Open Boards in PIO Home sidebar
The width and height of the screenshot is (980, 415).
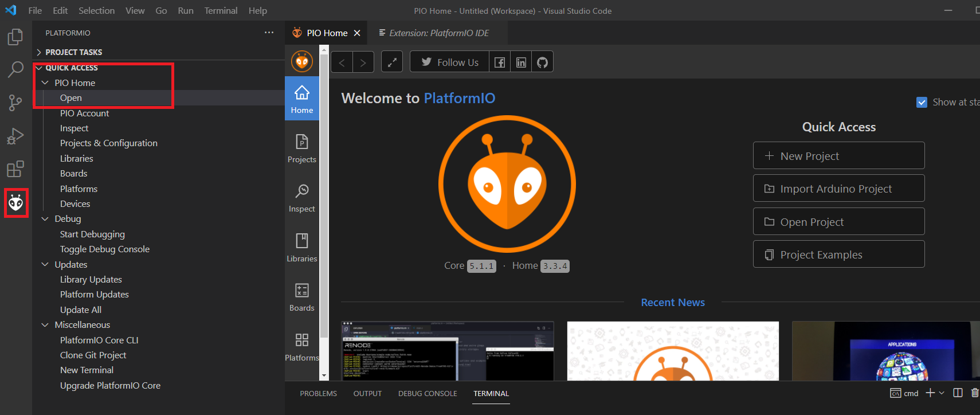[302, 297]
